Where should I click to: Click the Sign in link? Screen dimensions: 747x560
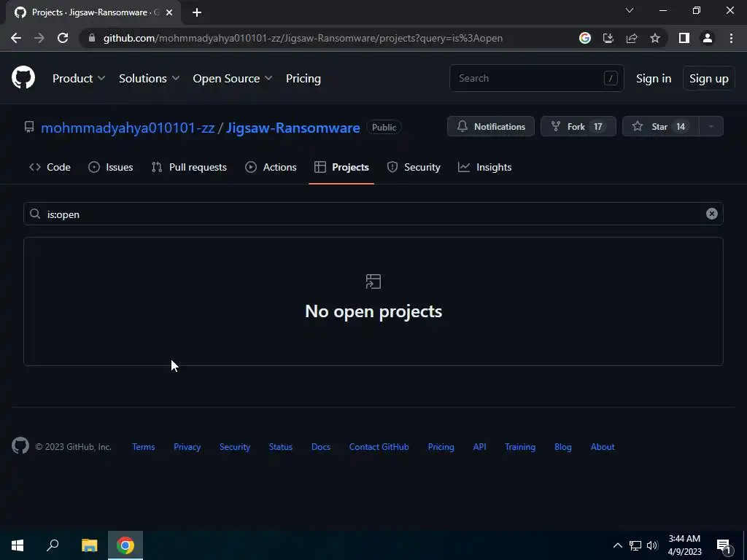pyautogui.click(x=654, y=78)
